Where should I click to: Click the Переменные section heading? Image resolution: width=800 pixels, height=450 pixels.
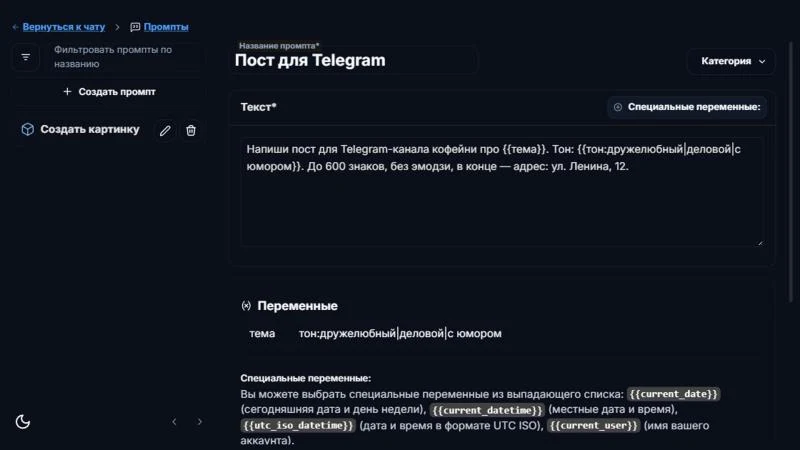(297, 306)
